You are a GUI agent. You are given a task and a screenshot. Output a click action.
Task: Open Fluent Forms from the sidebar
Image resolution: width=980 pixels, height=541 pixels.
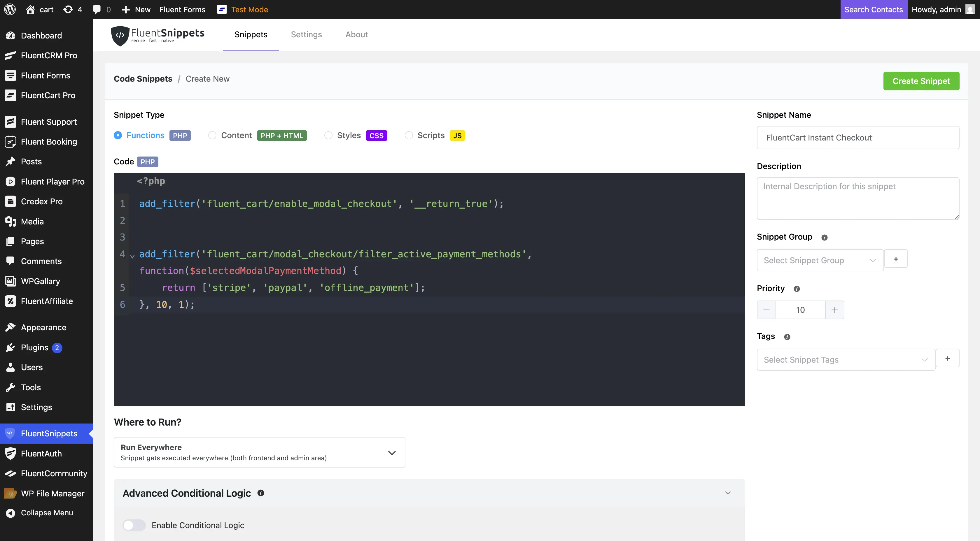pos(45,75)
